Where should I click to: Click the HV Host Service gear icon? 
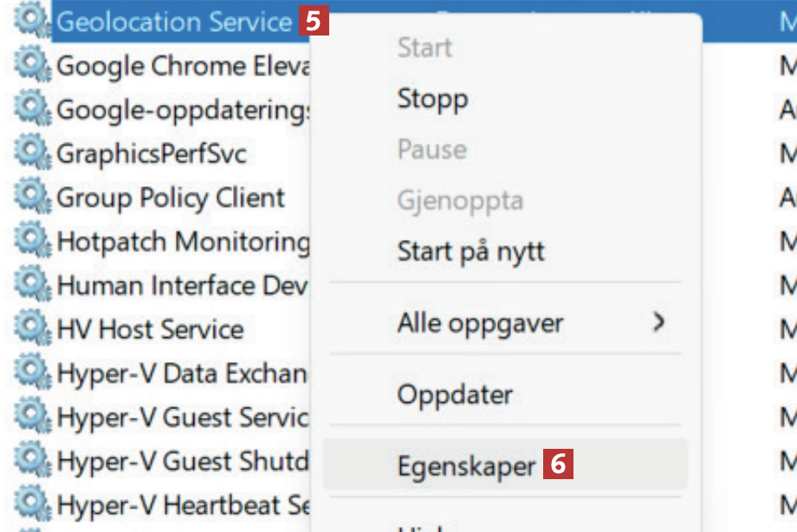pyautogui.click(x=32, y=329)
